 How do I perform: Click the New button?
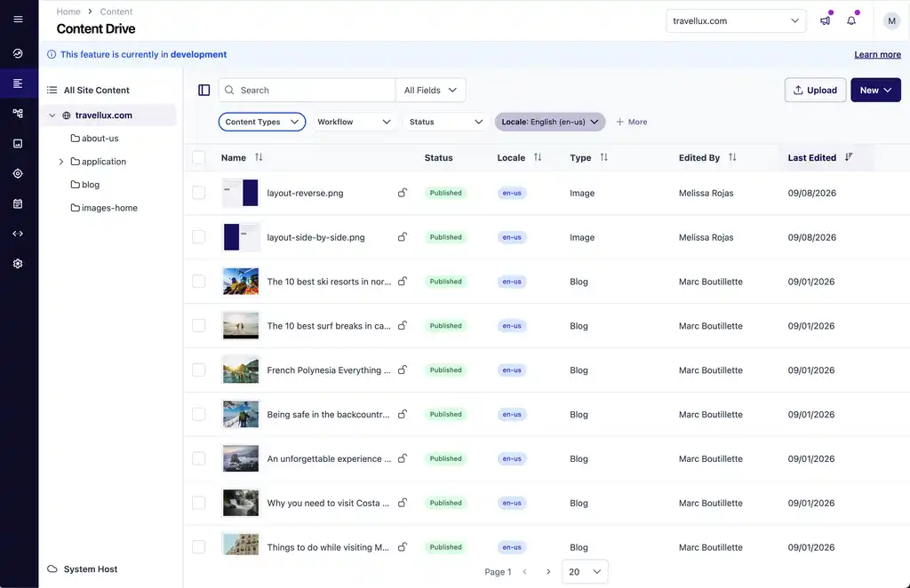point(875,90)
